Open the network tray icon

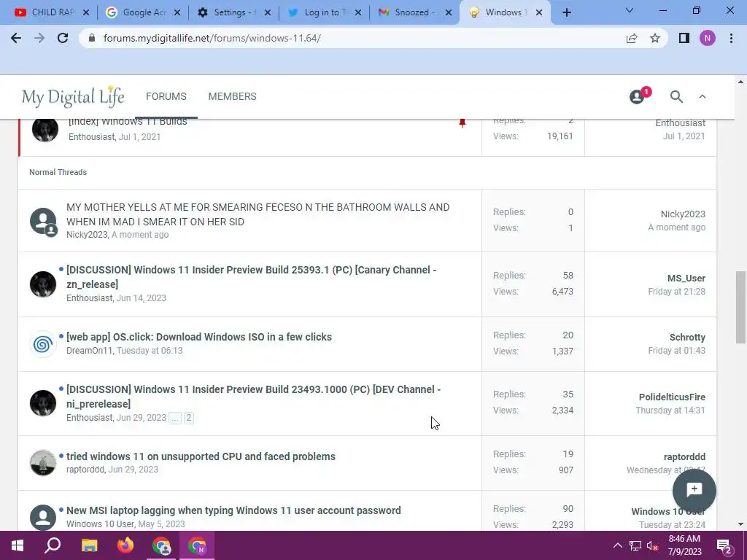coord(635,545)
